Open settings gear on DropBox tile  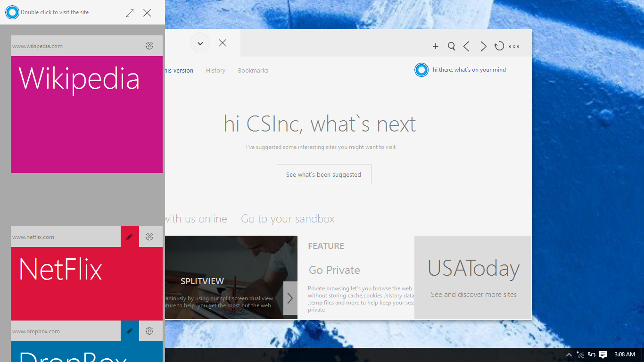149,331
